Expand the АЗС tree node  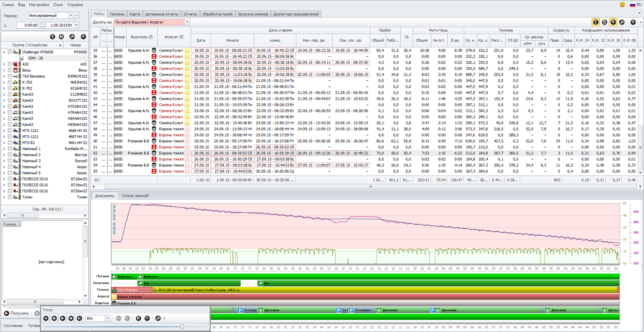pos(4,64)
